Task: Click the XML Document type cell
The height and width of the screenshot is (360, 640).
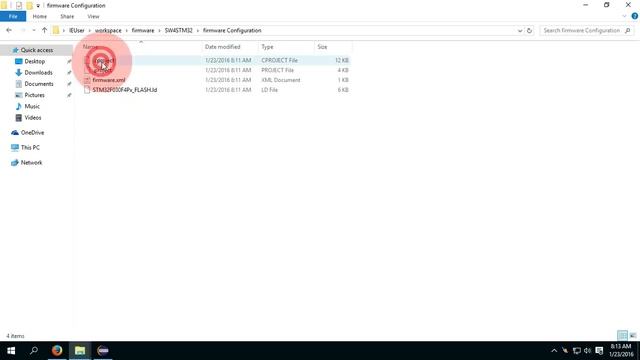Action: click(x=281, y=80)
